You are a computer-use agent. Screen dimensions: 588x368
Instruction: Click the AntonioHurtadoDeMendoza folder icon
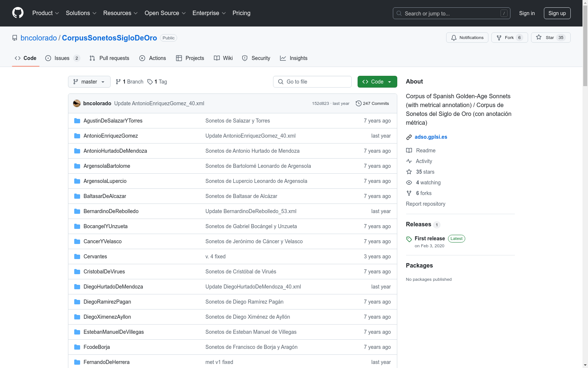[77, 151]
